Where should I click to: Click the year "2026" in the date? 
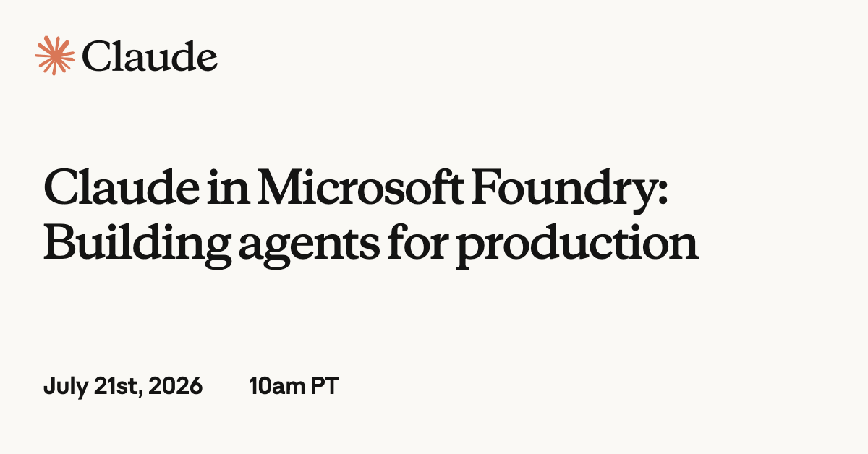pyautogui.click(x=177, y=387)
